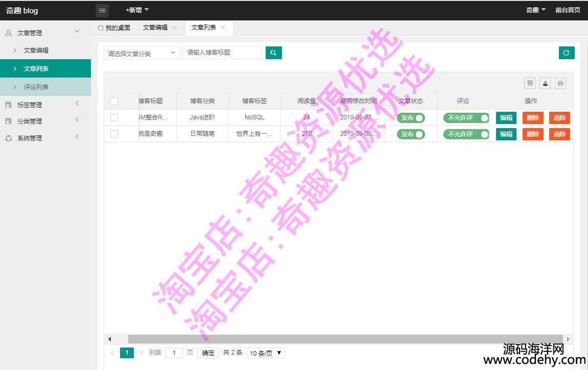Check the select-all checkbox in table header
Screen dimensions: 588x370
point(114,101)
